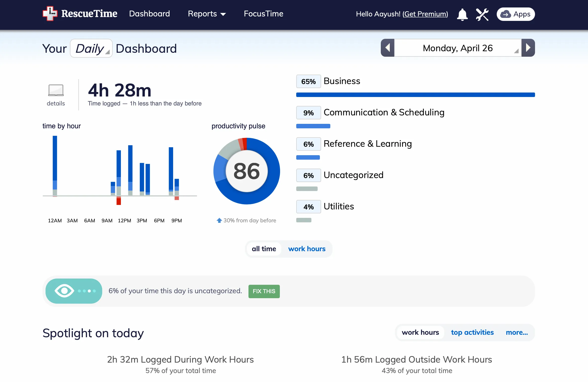Open the tools settings wrench icon
Screen dimensions: 588x382
pyautogui.click(x=482, y=14)
